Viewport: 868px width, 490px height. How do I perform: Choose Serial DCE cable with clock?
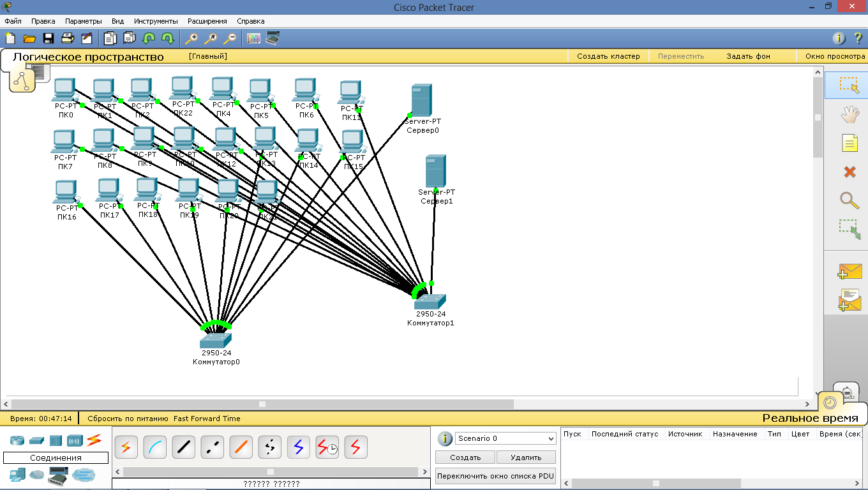[x=327, y=447]
